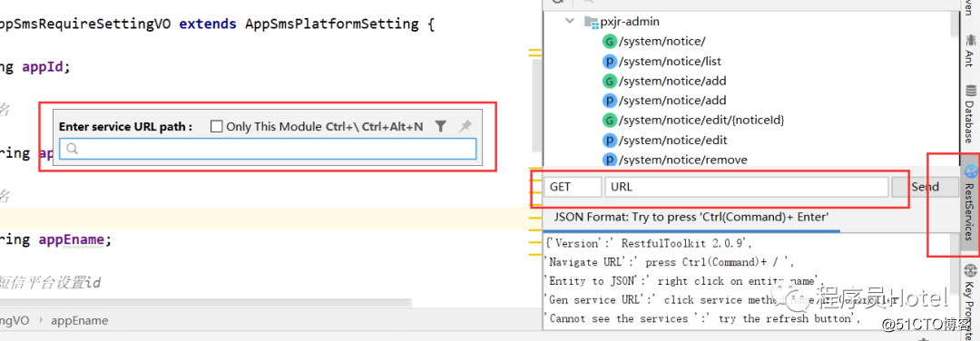980x341 pixels.
Task: Click the editor horizontal scrollbar
Action: point(206,303)
